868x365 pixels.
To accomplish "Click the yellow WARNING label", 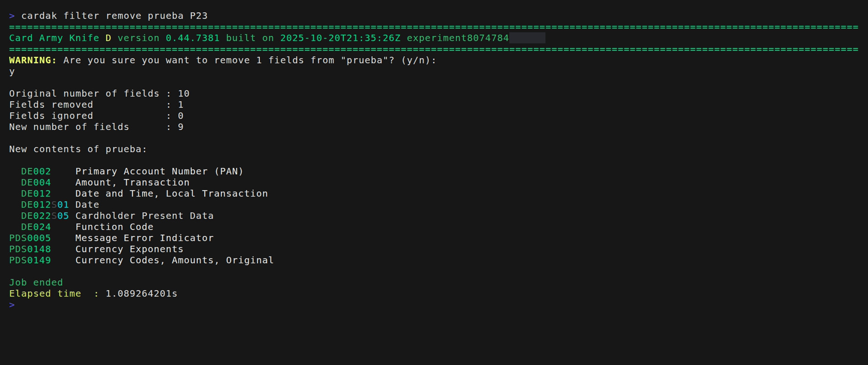I will coord(33,60).
